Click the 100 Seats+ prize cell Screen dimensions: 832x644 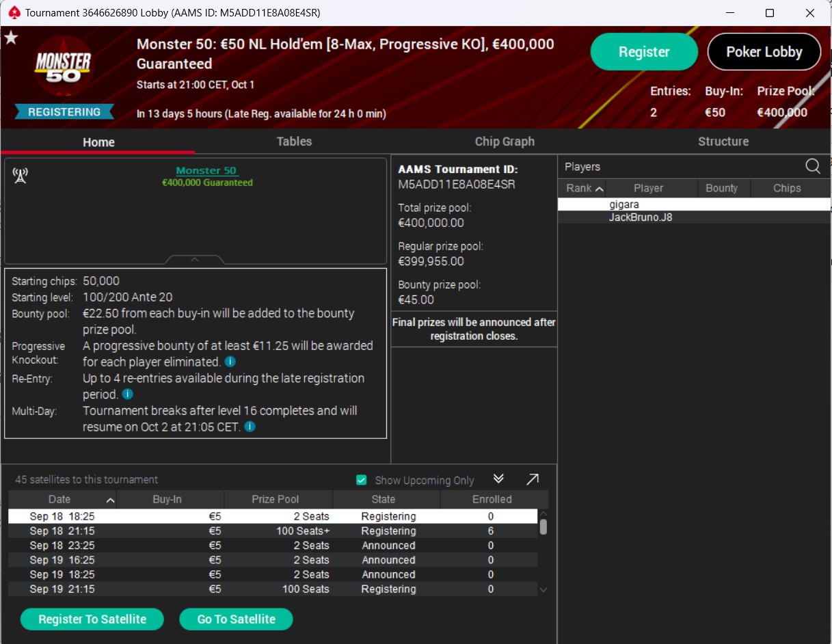click(x=304, y=531)
